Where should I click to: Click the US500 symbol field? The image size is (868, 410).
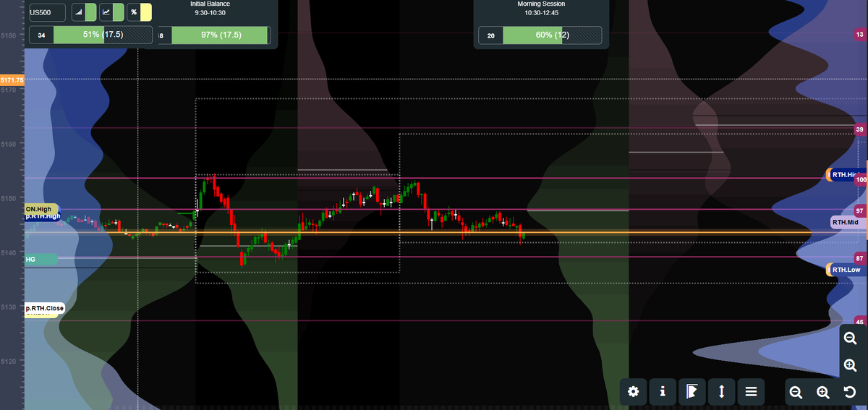(x=48, y=12)
